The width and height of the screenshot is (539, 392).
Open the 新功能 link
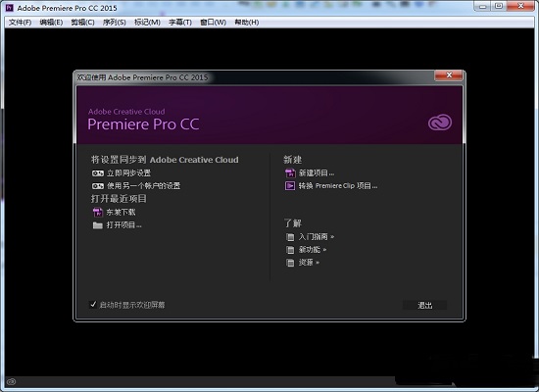tap(313, 250)
